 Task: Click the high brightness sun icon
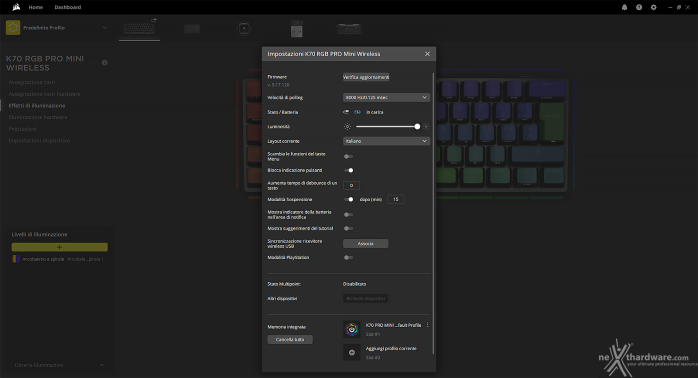pos(426,126)
